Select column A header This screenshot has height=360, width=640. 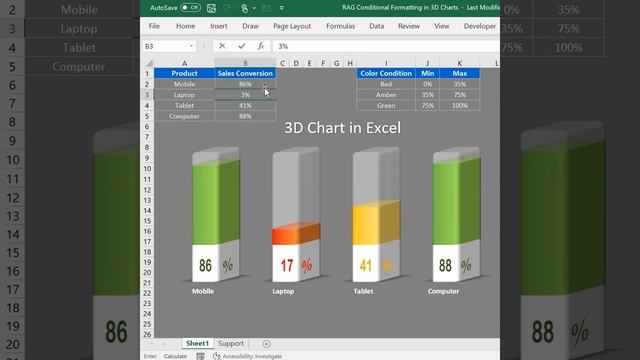pyautogui.click(x=184, y=63)
